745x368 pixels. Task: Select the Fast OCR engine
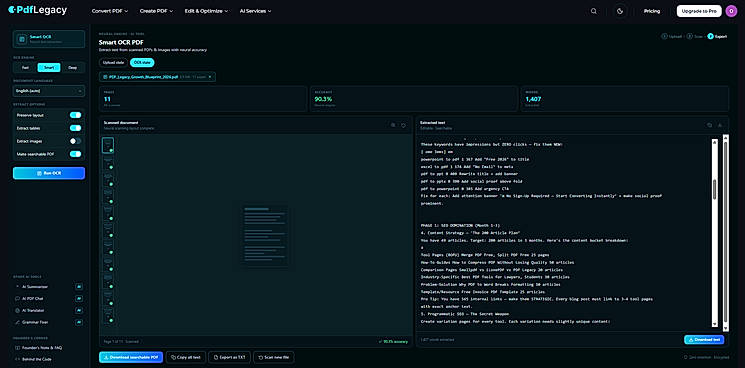click(25, 68)
